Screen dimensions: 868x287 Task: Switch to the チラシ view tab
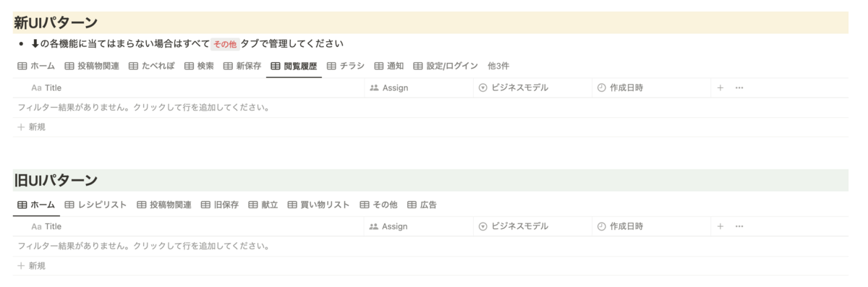click(x=346, y=66)
